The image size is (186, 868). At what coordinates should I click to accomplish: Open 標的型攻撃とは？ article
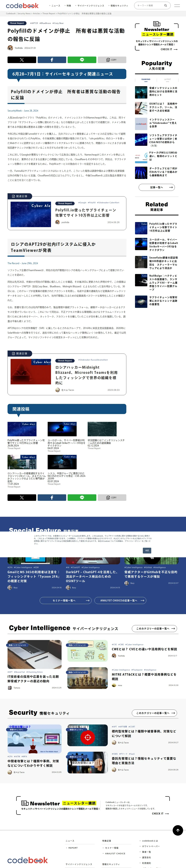(144, 734)
